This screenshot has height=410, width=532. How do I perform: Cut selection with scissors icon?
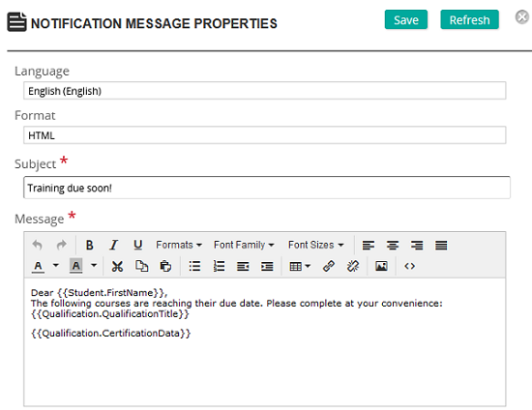pos(117,266)
